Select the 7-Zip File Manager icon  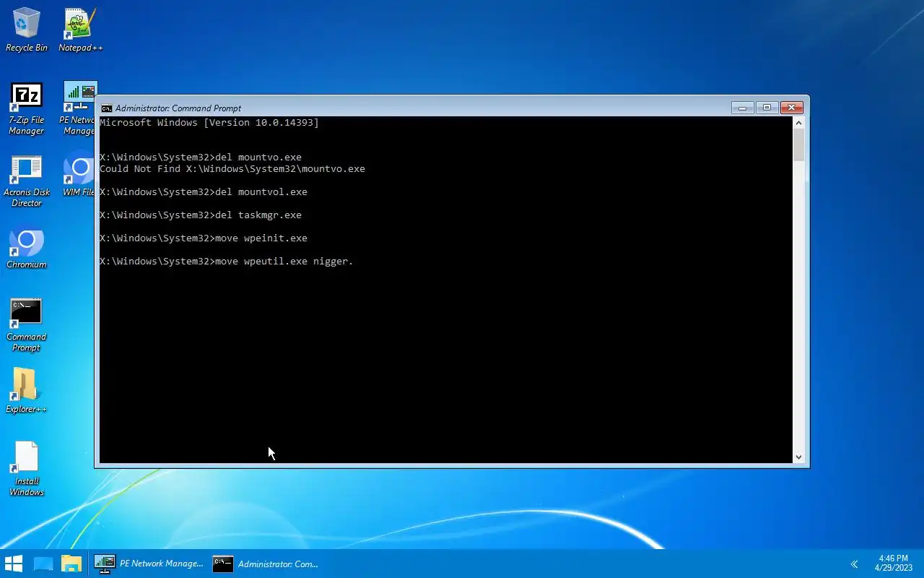[27, 108]
